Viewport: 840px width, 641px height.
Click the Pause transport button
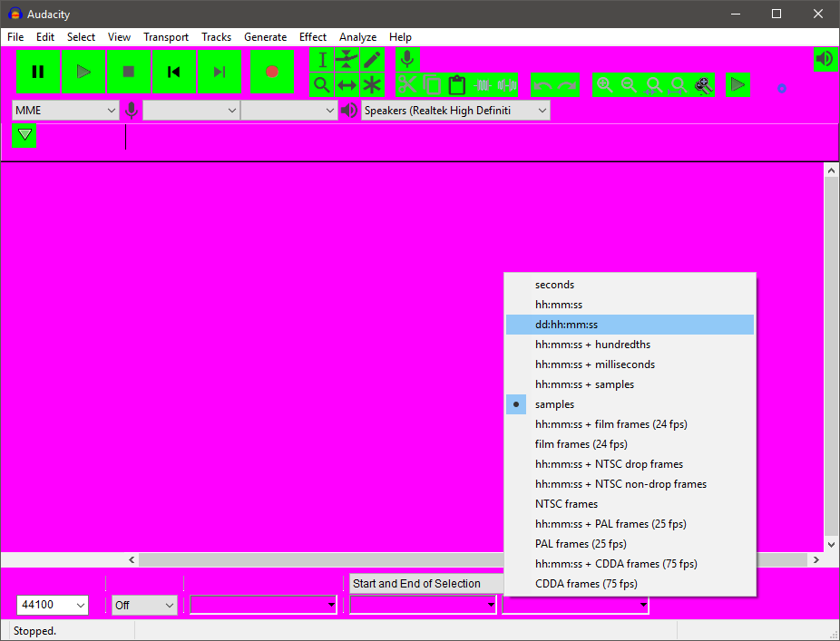(38, 72)
